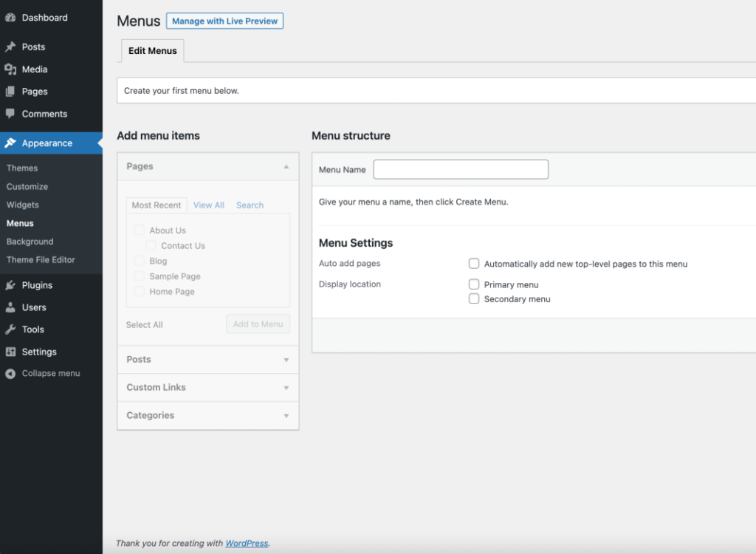Click the 'Display location' label text

[349, 284]
